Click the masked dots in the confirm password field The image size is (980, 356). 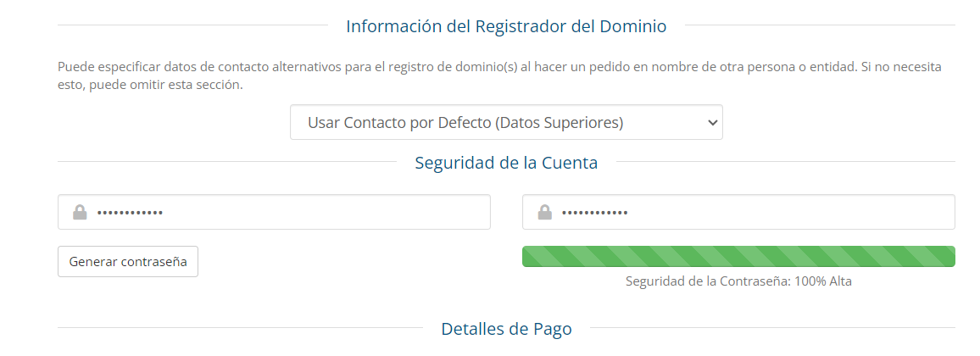(594, 213)
